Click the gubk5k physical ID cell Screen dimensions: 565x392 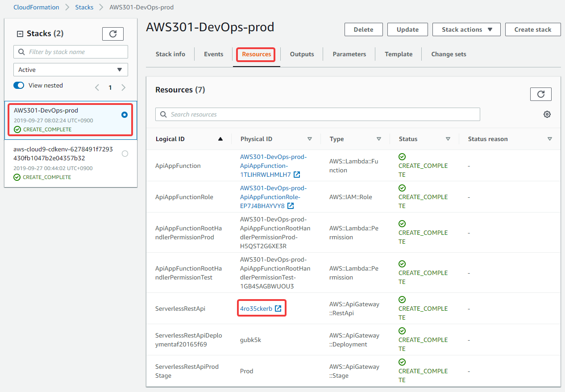point(250,340)
